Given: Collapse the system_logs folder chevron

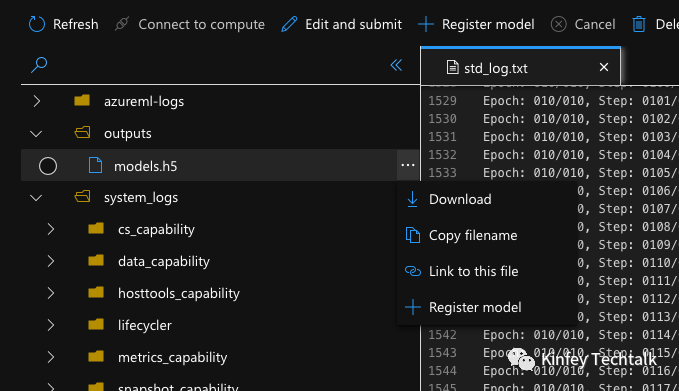Looking at the screenshot, I should coord(36,198).
